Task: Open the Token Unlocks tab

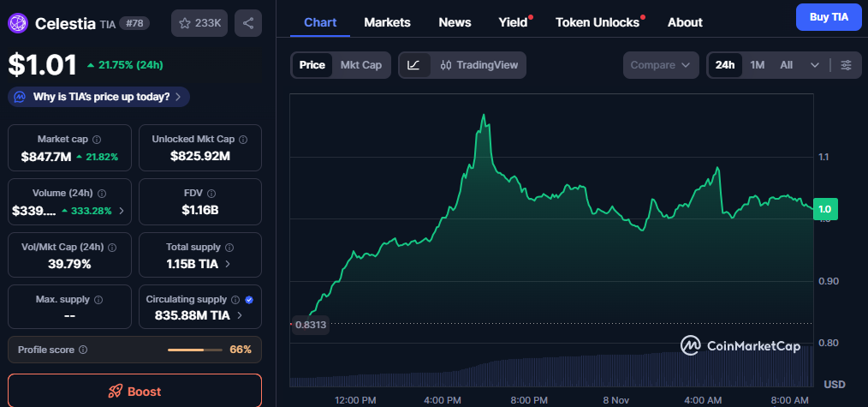Action: pos(597,22)
